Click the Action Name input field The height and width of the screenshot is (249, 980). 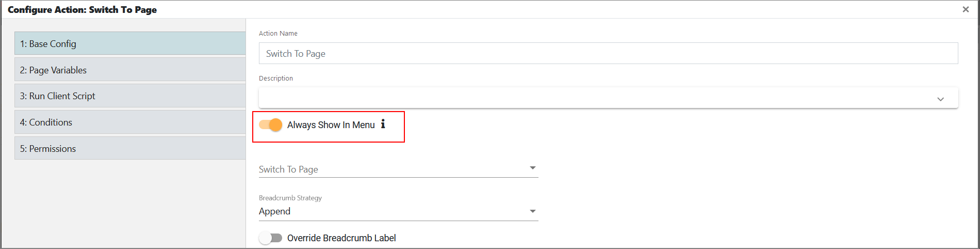(x=609, y=53)
